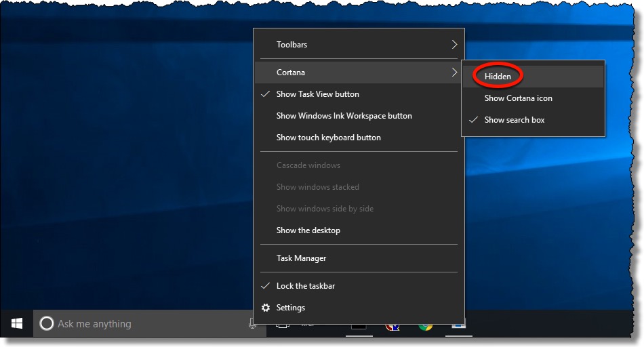Click the gear icon beside Settings
644x347 pixels.
point(266,308)
